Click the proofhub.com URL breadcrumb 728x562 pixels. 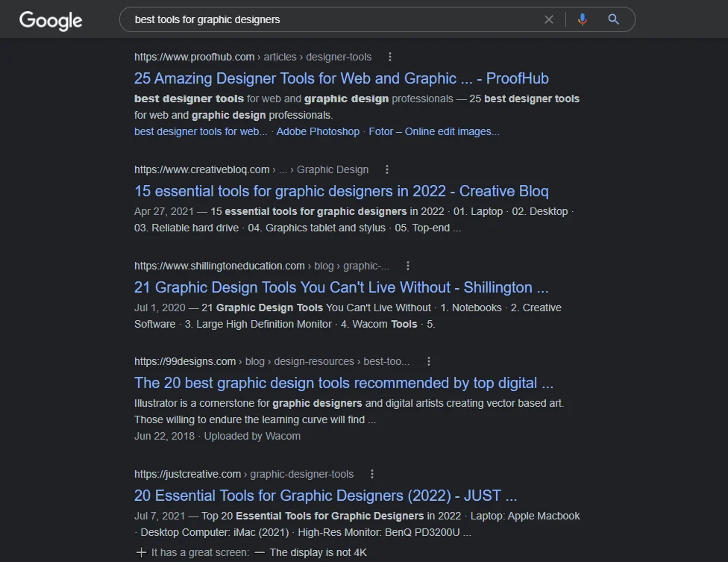coord(194,57)
